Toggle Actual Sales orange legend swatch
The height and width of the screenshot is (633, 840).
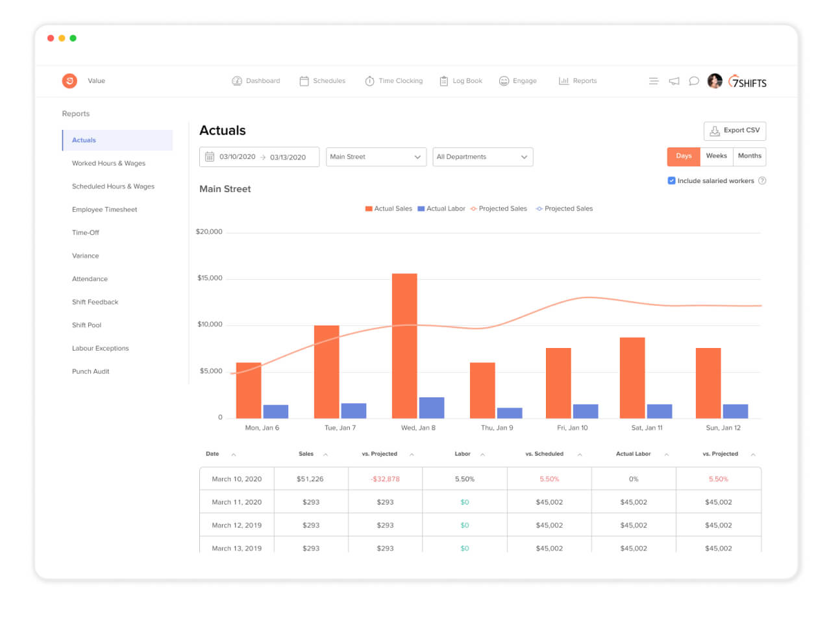[x=369, y=209]
